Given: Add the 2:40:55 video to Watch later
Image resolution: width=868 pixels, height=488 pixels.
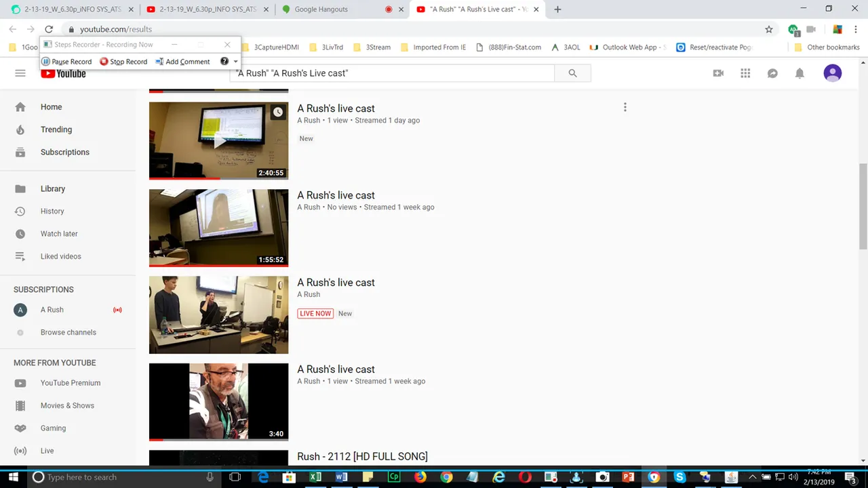Looking at the screenshot, I should (278, 112).
